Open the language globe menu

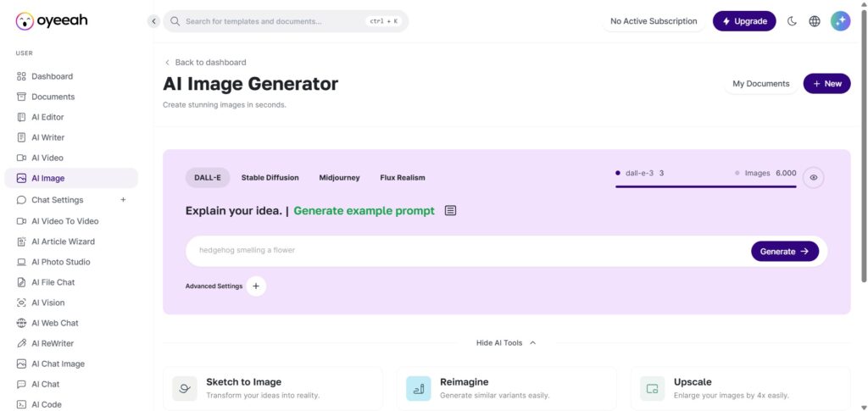pyautogui.click(x=815, y=21)
